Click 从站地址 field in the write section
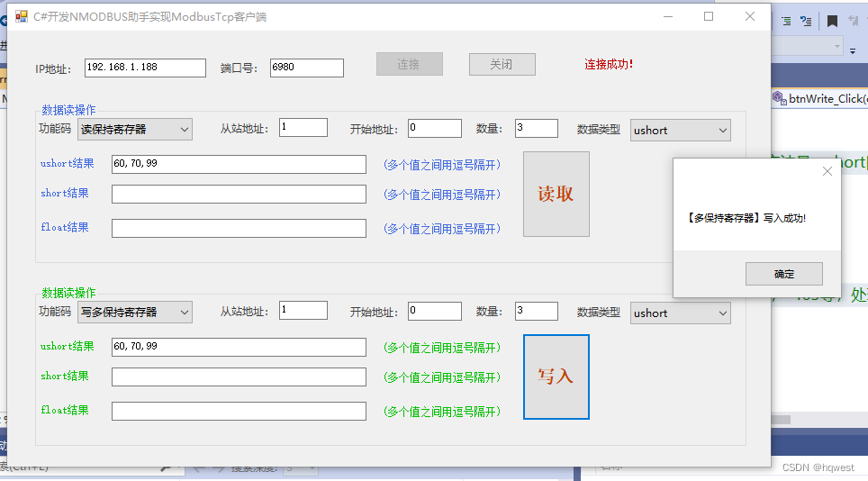 [x=303, y=311]
